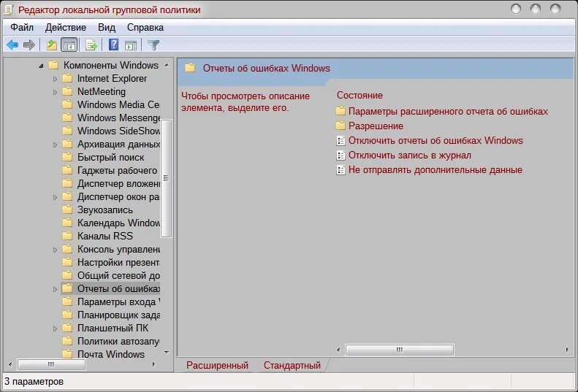Select Общий сетевой доступ in tree
The width and height of the screenshot is (578, 392).
tap(118, 276)
